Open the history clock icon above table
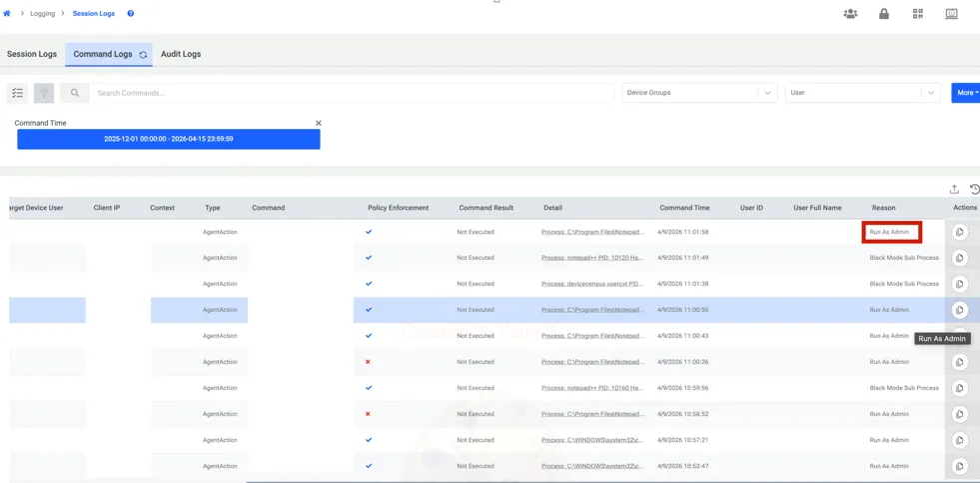 (x=974, y=189)
